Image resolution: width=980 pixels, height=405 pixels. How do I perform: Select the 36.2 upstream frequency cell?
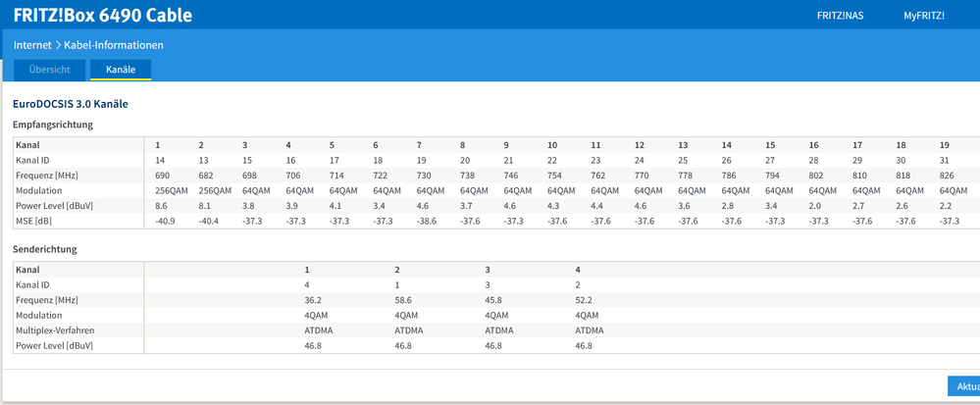coord(313,300)
